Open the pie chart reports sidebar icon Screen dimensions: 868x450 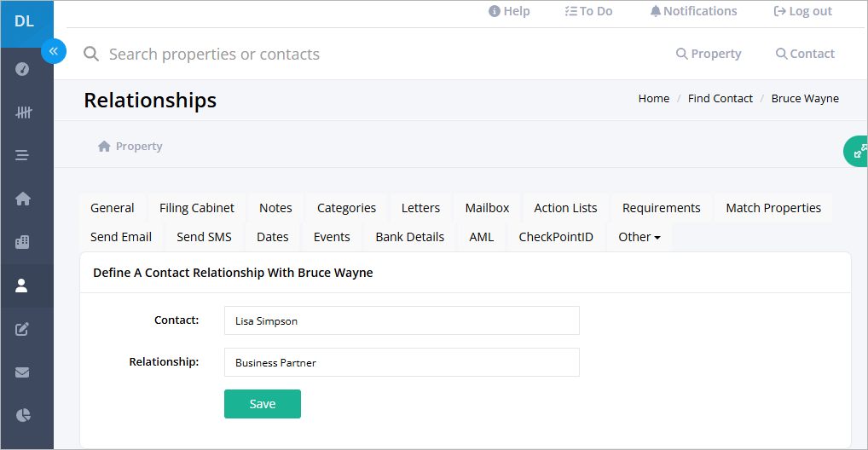pyautogui.click(x=23, y=415)
